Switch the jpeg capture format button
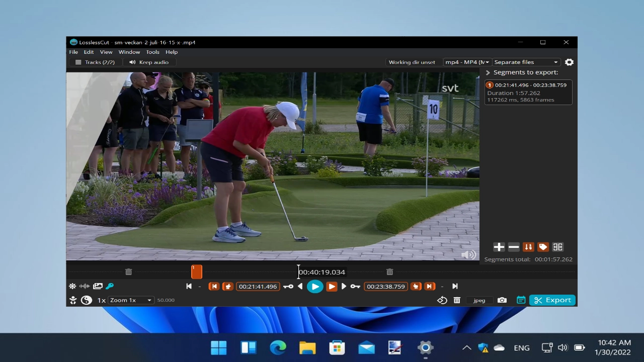 [x=479, y=300]
